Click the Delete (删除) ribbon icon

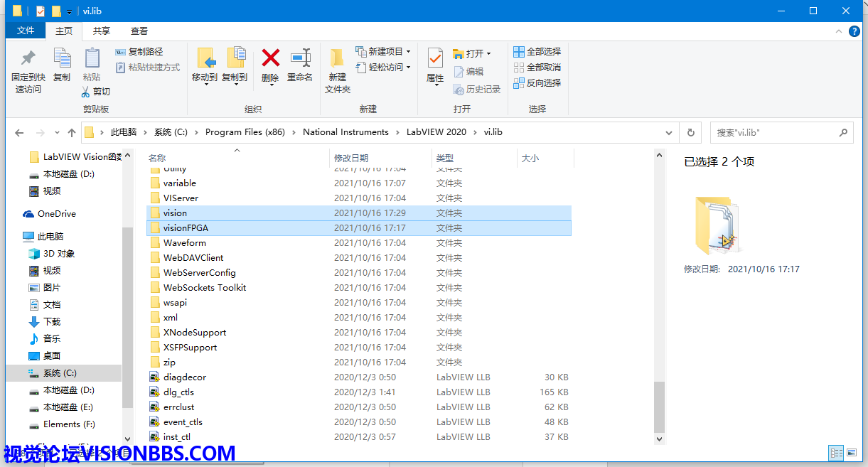pos(270,65)
